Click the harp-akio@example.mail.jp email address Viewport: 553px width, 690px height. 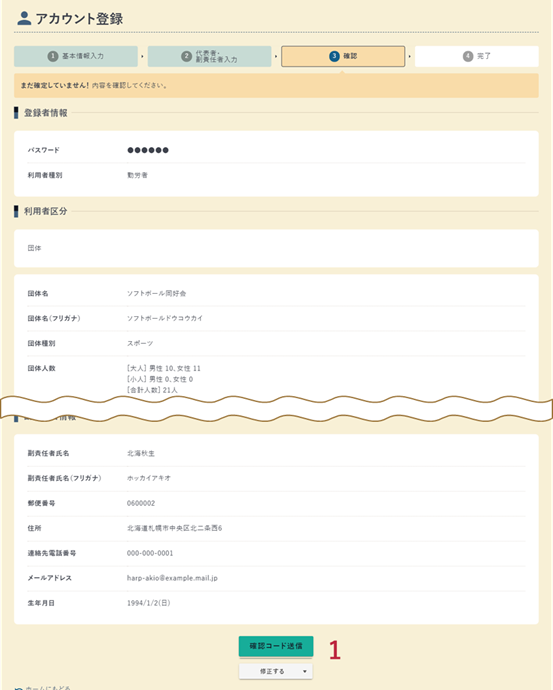(172, 578)
